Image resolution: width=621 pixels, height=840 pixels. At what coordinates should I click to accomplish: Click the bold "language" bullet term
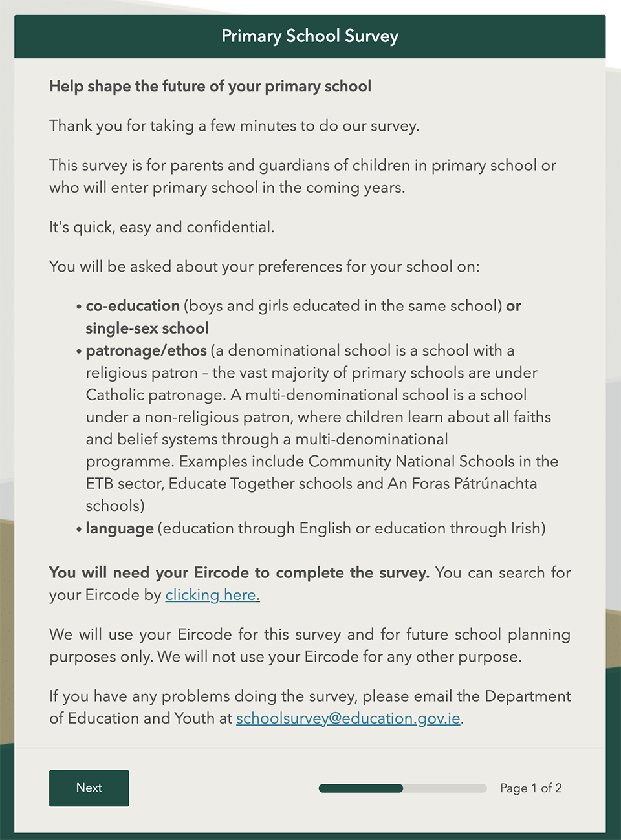[120, 528]
